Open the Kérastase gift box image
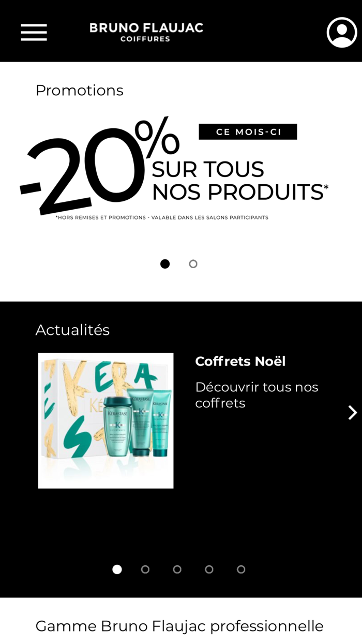Image resolution: width=362 pixels, height=644 pixels. pos(106,420)
